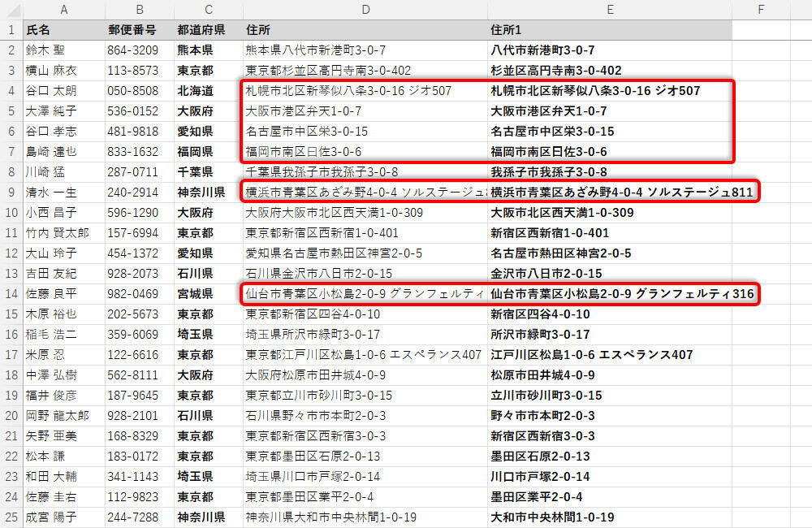
Task: Select postal code 122-6616
Action: coord(140,355)
